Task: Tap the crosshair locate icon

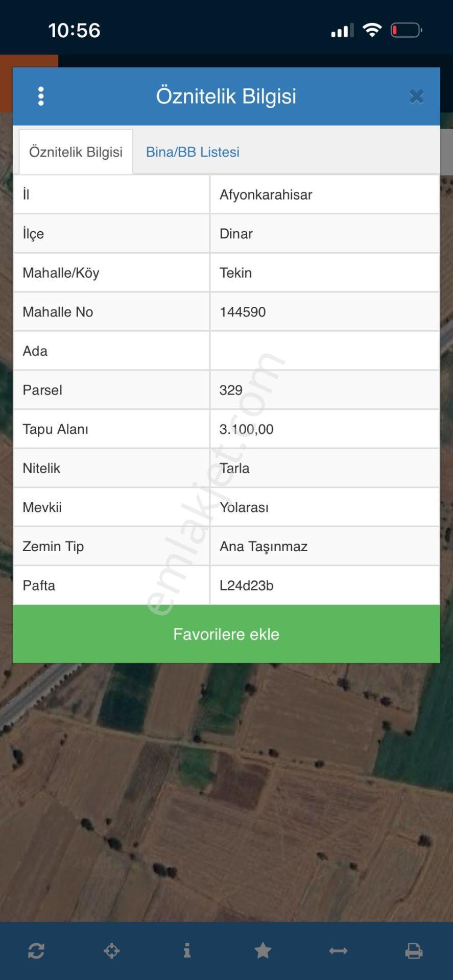Action: [x=112, y=950]
